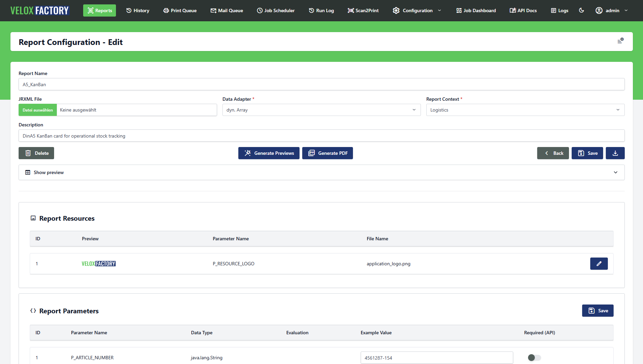The width and height of the screenshot is (643, 364).
Task: Open the Run Log page
Action: pos(321,10)
